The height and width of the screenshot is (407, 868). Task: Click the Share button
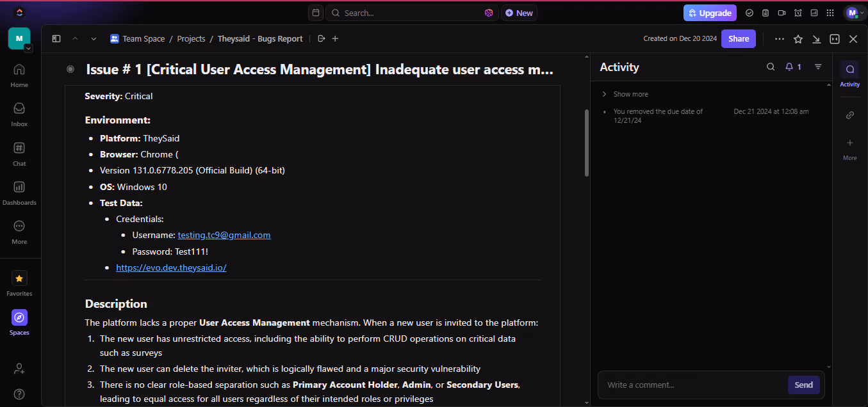tap(739, 38)
